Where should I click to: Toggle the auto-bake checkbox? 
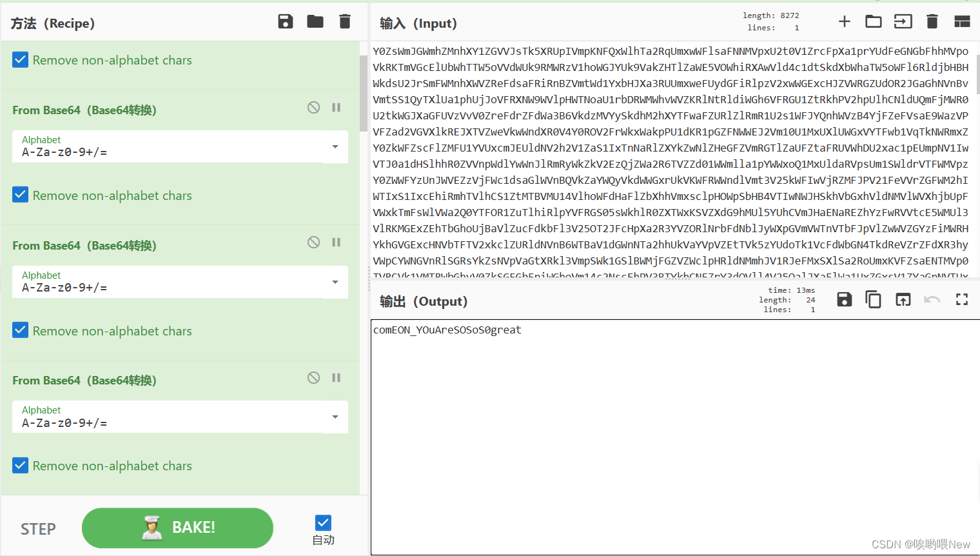coord(323,522)
